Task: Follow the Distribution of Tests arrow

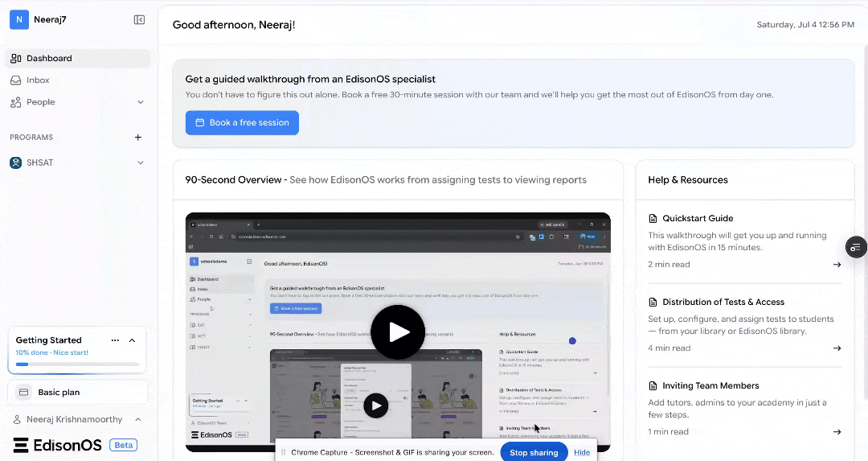Action: point(837,348)
